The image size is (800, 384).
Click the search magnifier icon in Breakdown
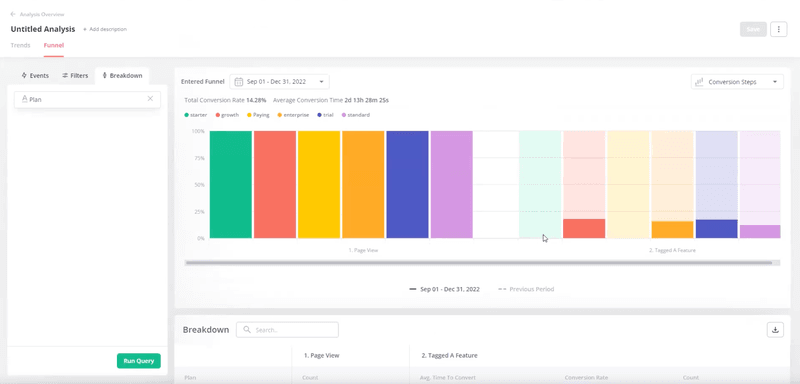tap(247, 330)
